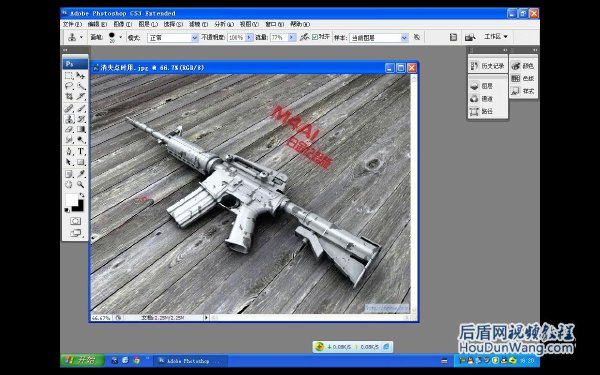Change the screen mode from toolbox
Screen dimensions: 600x375
(75, 233)
